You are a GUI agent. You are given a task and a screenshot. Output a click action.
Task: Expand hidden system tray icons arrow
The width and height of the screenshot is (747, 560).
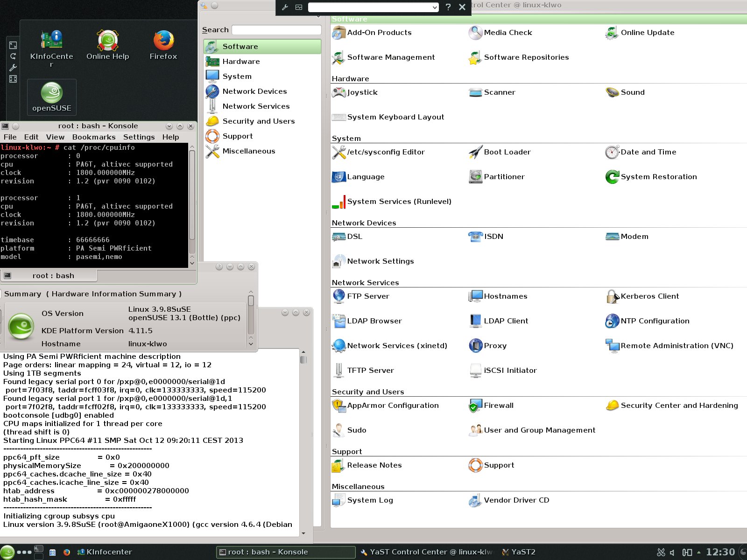click(698, 553)
